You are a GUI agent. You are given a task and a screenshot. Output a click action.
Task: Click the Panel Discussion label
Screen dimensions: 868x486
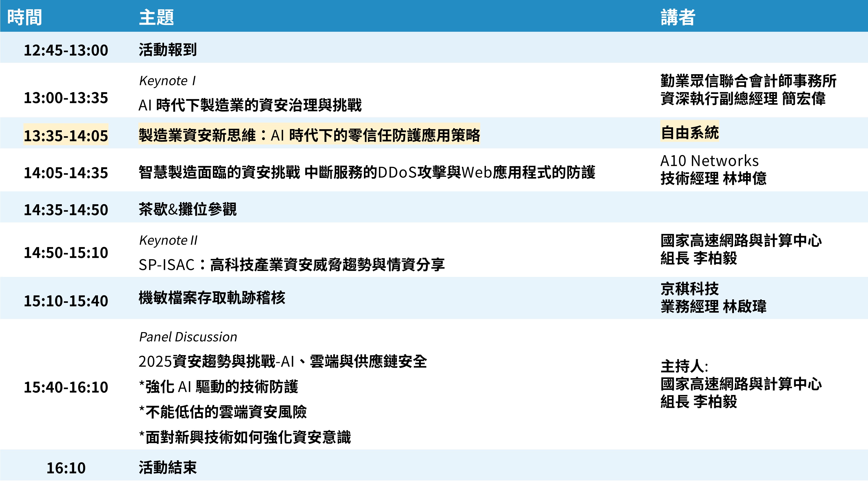[x=188, y=337]
